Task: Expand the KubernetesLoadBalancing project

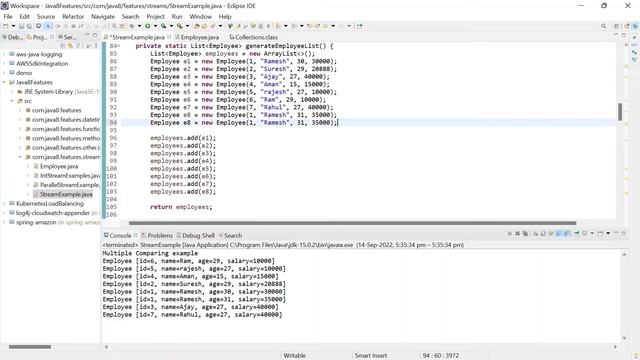Action: click(x=4, y=203)
